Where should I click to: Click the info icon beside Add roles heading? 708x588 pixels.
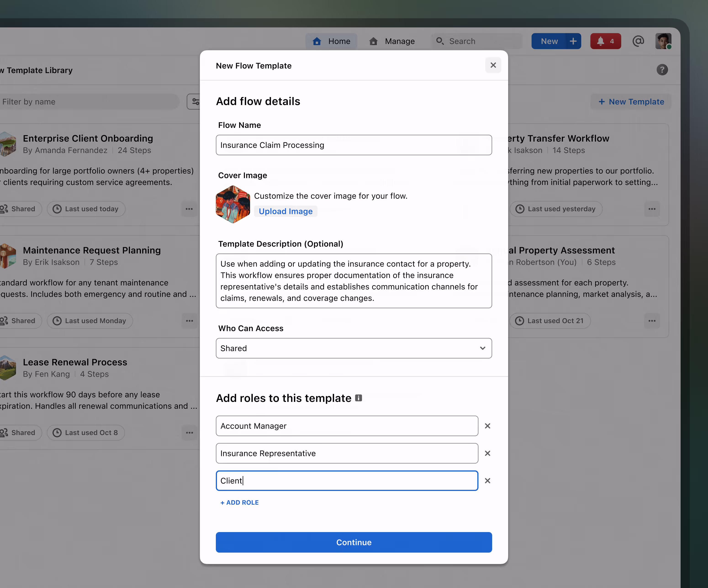(358, 398)
